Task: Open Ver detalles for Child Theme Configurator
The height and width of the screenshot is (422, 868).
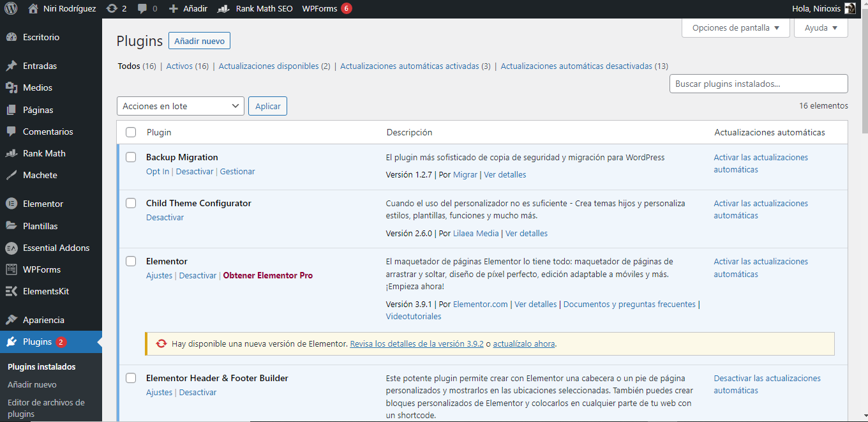Action: (527, 234)
